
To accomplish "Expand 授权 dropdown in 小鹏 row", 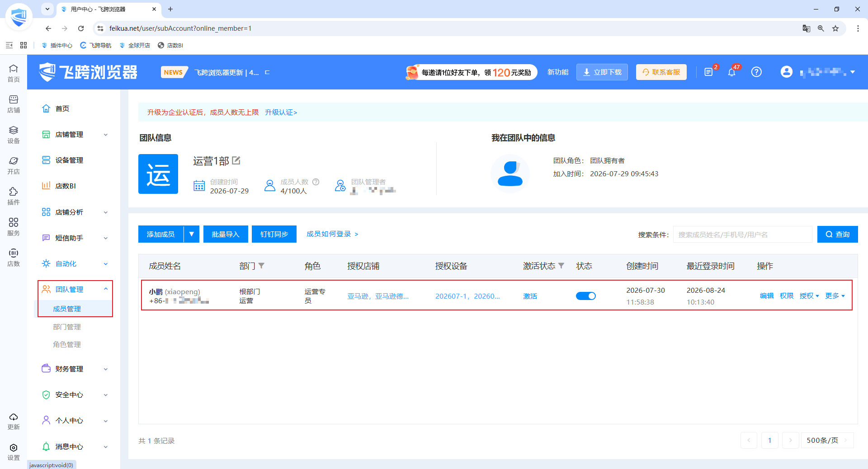I will pos(809,295).
